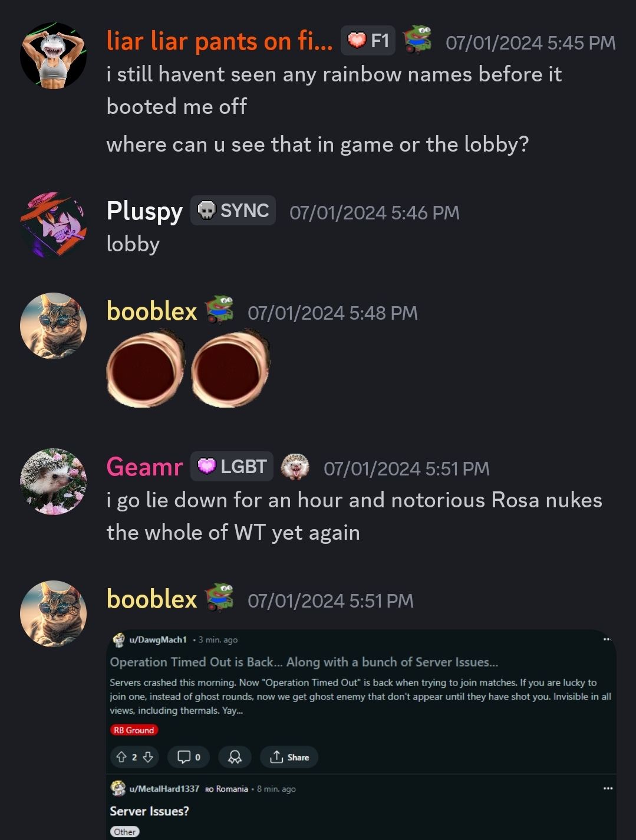Viewport: 636px width, 840px height.
Task: Open Geamr's hedgehog avatar
Action: (53, 482)
